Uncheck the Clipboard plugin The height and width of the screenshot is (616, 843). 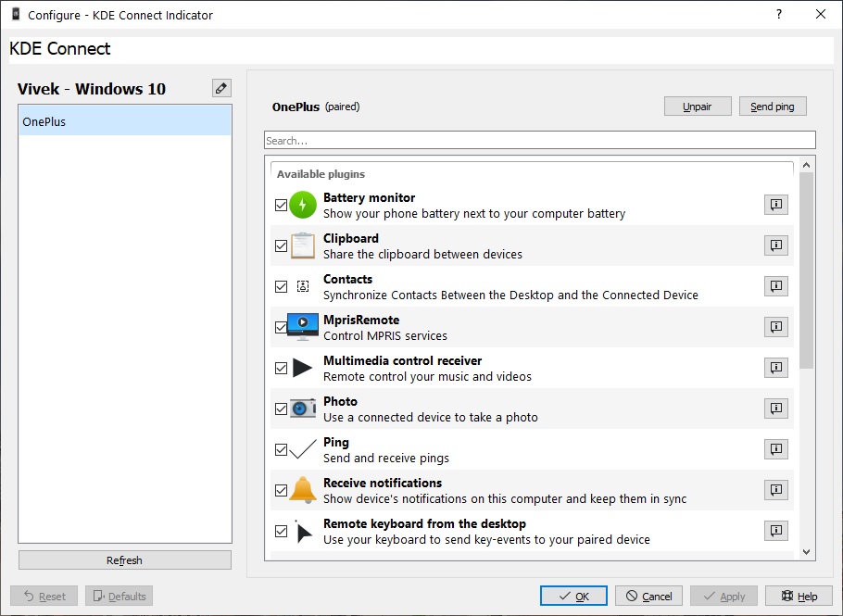coord(281,245)
